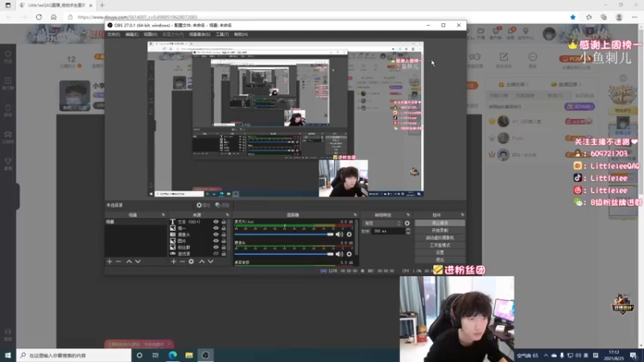This screenshot has width=644, height=362.
Task: Remove scene with the minus icon in Scenes panel
Action: coord(118,261)
